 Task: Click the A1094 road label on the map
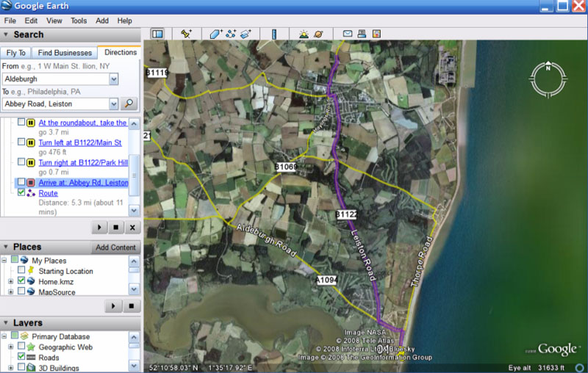(x=326, y=280)
